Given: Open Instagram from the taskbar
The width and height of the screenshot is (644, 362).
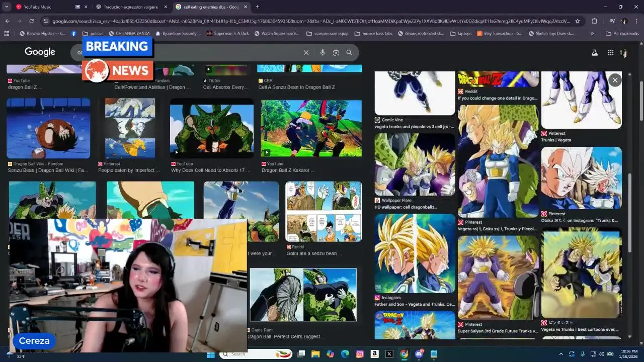Looking at the screenshot, I should point(360,354).
